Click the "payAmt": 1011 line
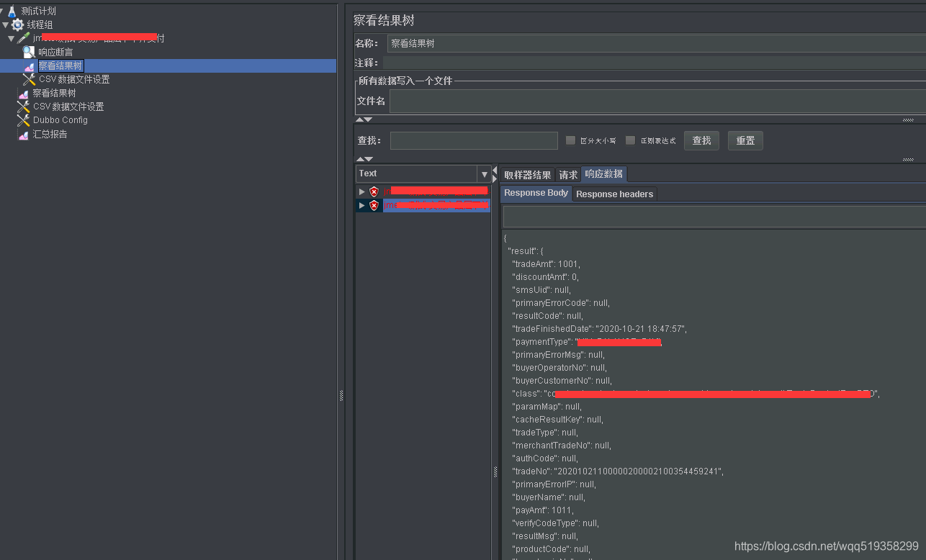This screenshot has height=560, width=926. coord(542,510)
